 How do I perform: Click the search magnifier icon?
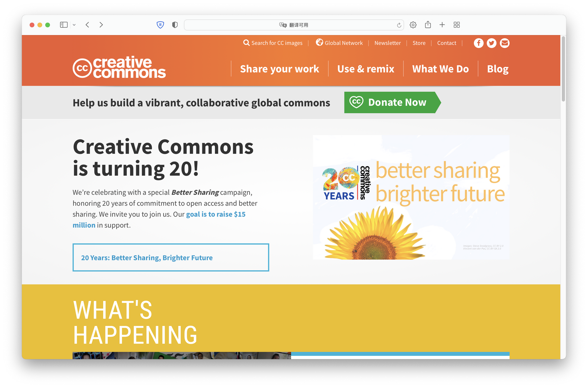pyautogui.click(x=246, y=43)
